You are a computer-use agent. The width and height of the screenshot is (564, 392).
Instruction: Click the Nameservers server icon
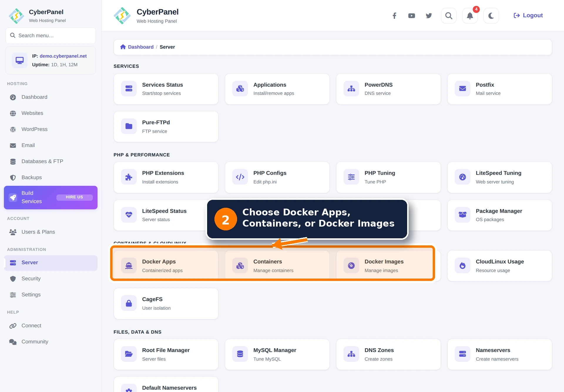coord(462,354)
